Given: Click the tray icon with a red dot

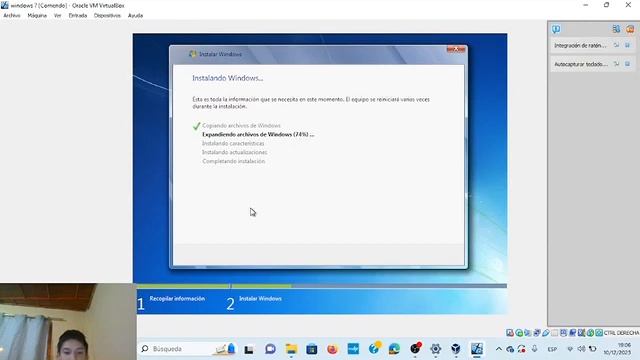Looking at the screenshot, I should click(522, 349).
